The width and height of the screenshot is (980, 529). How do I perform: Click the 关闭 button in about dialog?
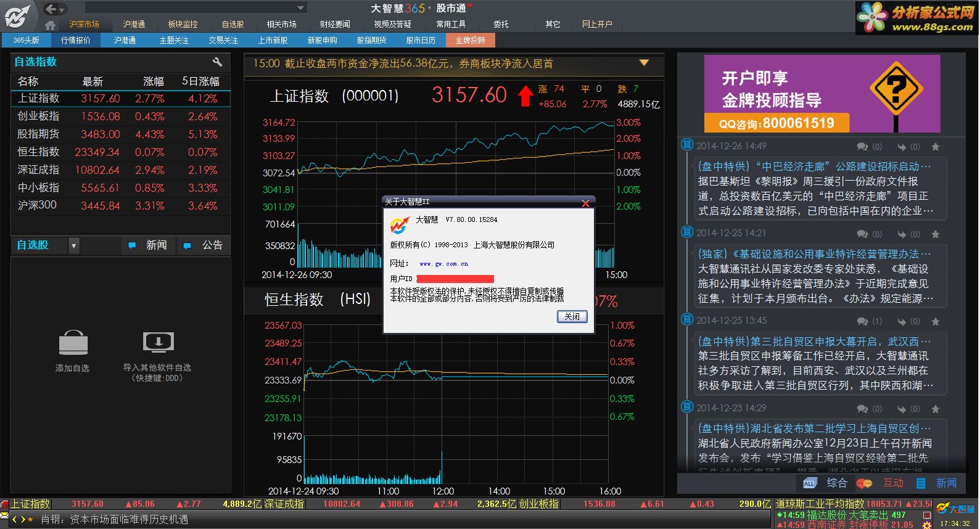click(572, 316)
